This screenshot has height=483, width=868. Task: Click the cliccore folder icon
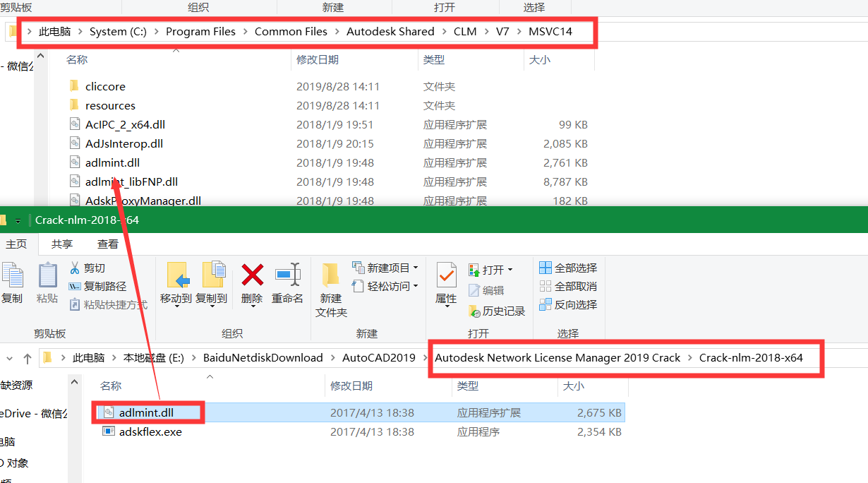pos(75,86)
